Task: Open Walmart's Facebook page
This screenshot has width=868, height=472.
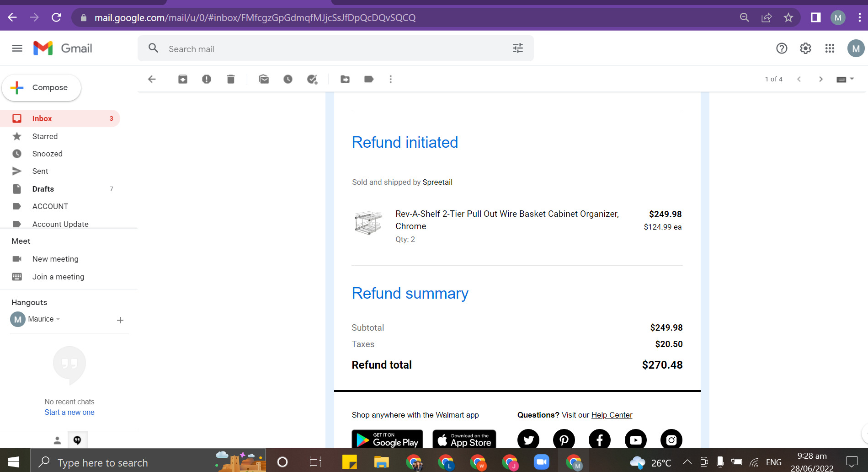Action: [x=600, y=440]
